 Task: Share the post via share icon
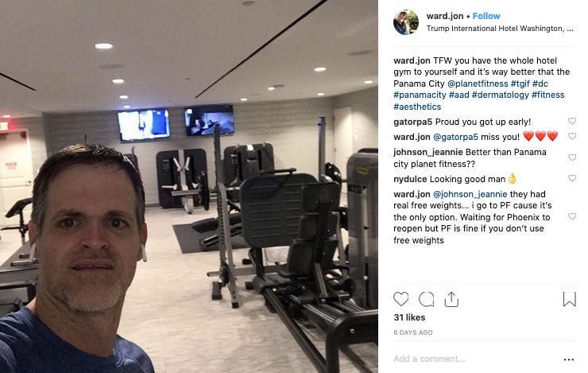[451, 299]
